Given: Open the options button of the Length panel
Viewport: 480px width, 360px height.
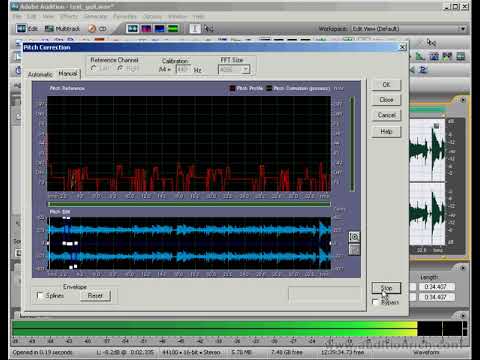Looking at the screenshot, I should [x=463, y=268].
